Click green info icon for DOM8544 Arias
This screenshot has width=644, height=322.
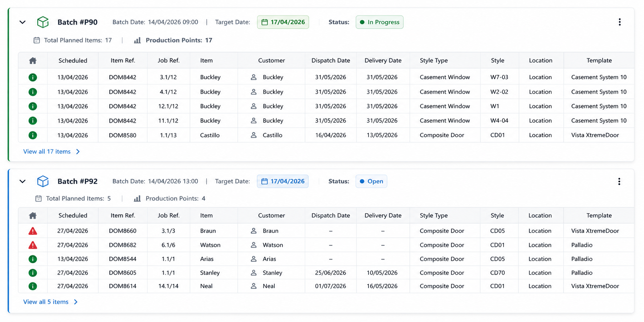point(33,259)
